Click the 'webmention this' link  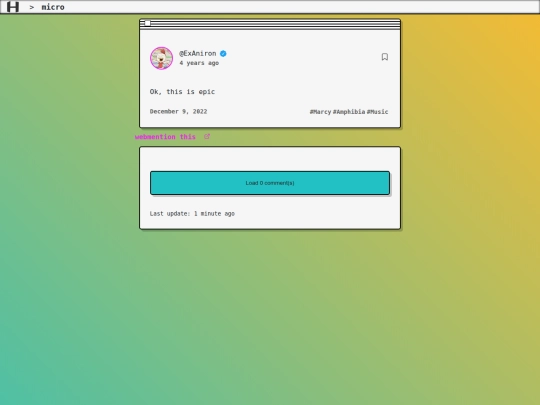(x=165, y=137)
